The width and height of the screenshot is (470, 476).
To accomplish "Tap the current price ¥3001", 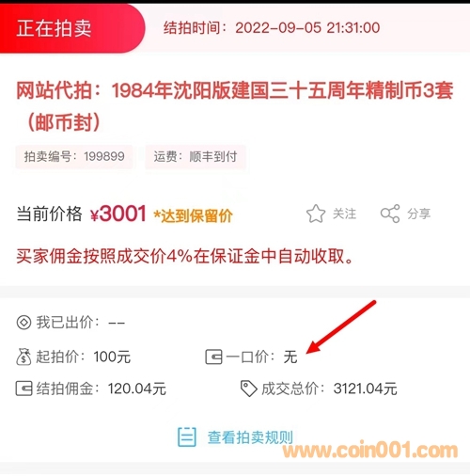I will point(118,214).
